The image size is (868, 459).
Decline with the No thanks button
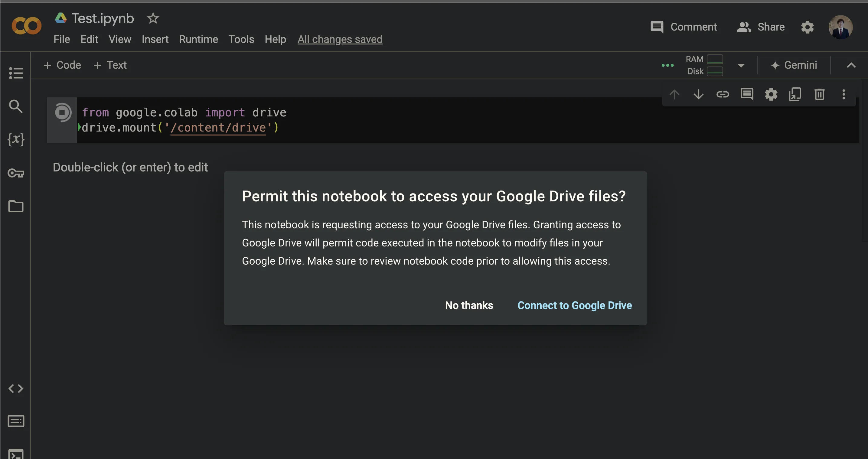pyautogui.click(x=469, y=305)
